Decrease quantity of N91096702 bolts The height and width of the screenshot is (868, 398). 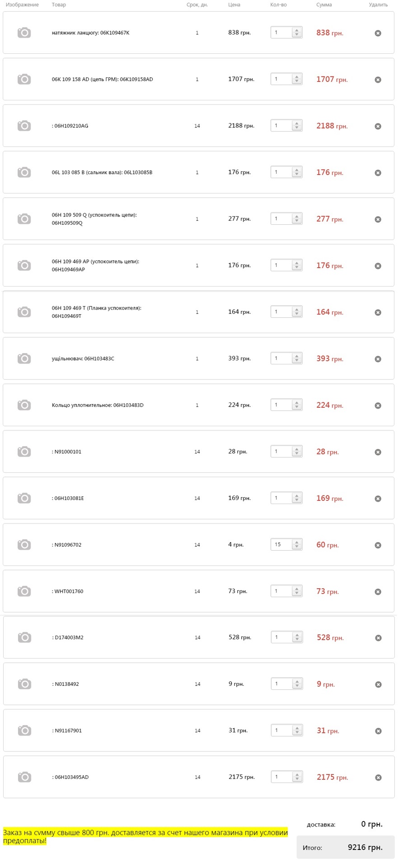click(x=296, y=547)
